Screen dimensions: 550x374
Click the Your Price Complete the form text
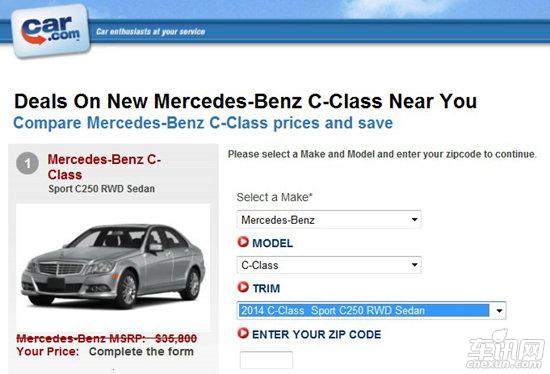tap(105, 351)
